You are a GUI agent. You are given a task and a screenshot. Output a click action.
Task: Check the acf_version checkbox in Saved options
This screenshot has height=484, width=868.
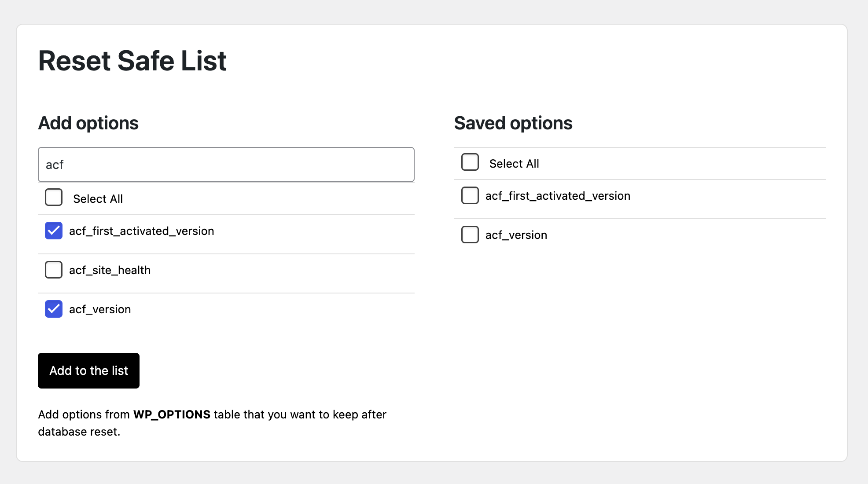pos(470,235)
